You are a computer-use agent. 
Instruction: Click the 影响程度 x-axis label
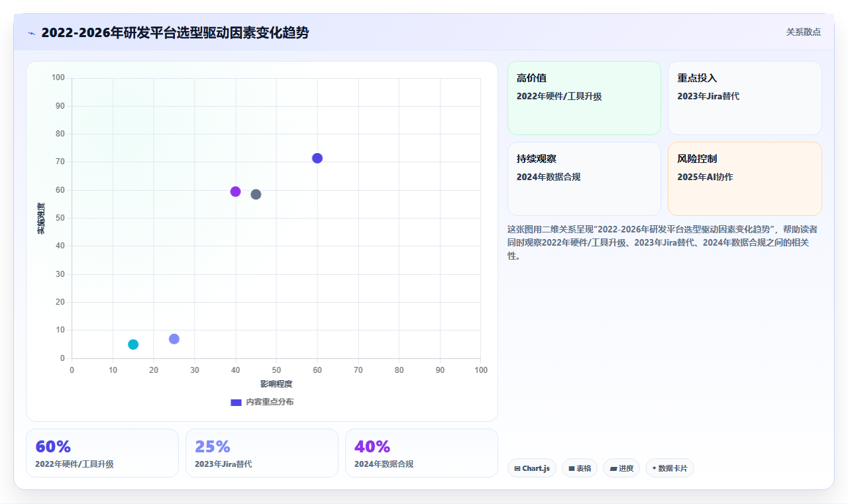276,383
